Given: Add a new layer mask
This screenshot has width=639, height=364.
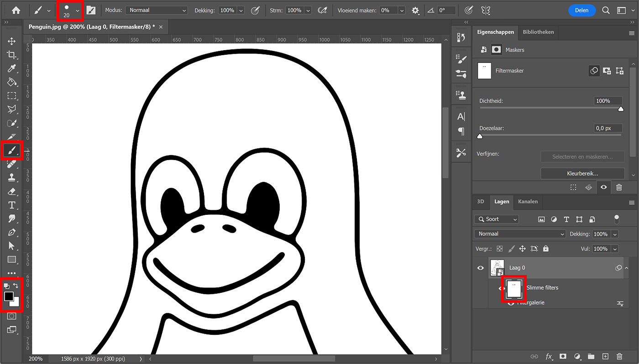Looking at the screenshot, I should click(x=563, y=357).
